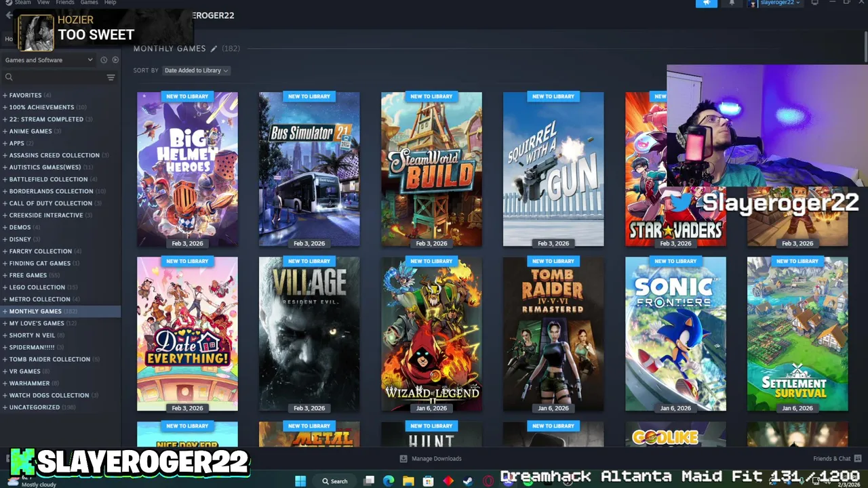This screenshot has height=488, width=868.
Task: Open the Tomb Raider IV-VI Remastered cover
Action: pyautogui.click(x=553, y=334)
